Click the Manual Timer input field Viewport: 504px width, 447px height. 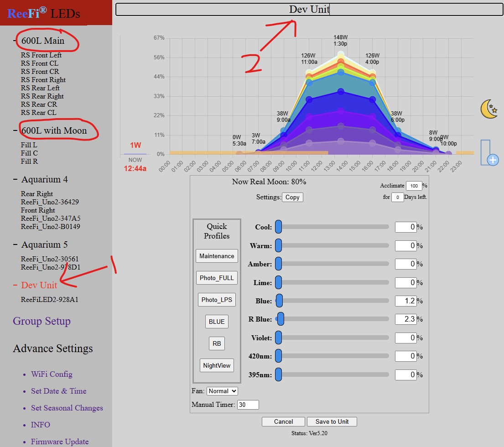click(x=248, y=405)
